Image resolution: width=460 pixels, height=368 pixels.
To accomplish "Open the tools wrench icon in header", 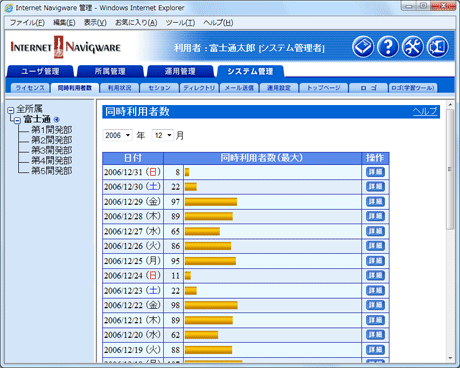I will [413, 47].
